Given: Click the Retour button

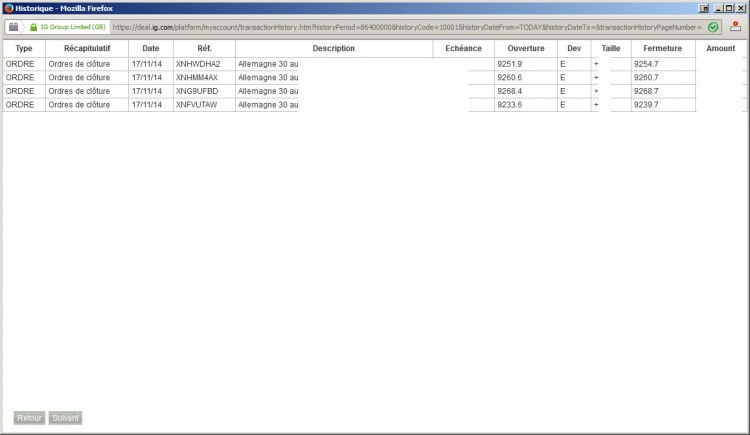Looking at the screenshot, I should point(29,418).
